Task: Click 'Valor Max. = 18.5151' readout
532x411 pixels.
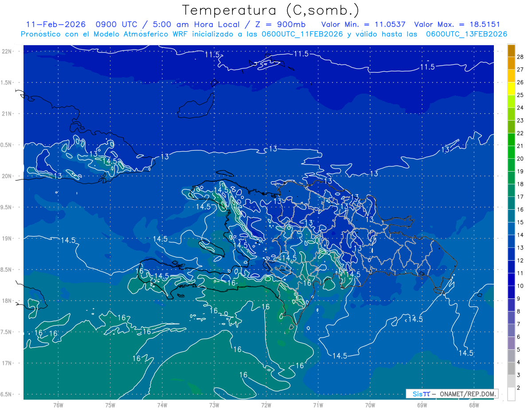Action: tap(457, 24)
